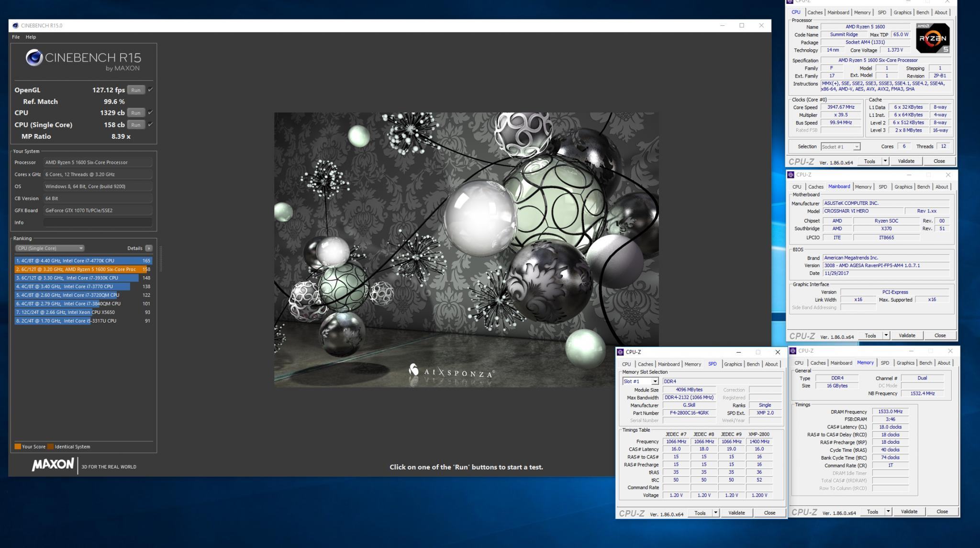
Task: Click the NB Frequency 1532.4 MHz value
Action: click(x=923, y=393)
